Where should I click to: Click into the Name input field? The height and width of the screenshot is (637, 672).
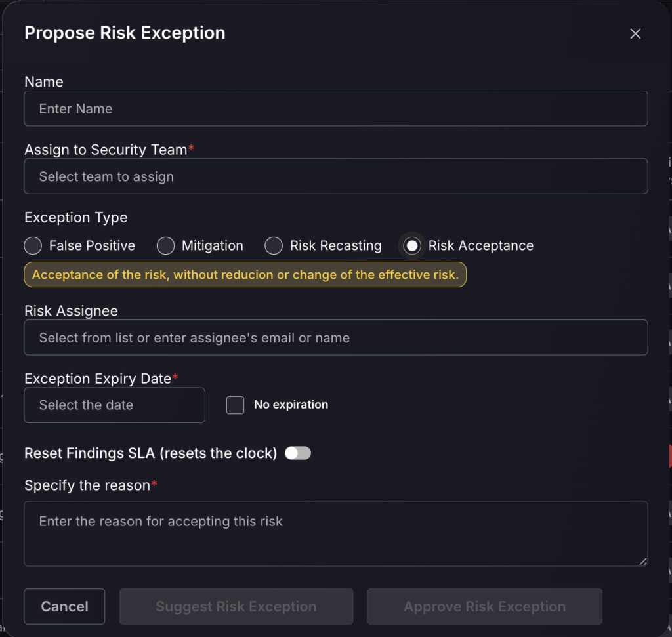(x=335, y=109)
